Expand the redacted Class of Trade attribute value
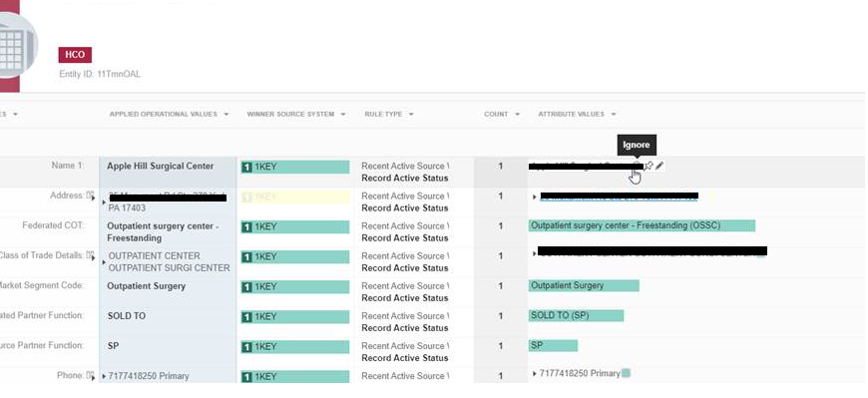Screen dimensions: 868x398 [x=534, y=253]
